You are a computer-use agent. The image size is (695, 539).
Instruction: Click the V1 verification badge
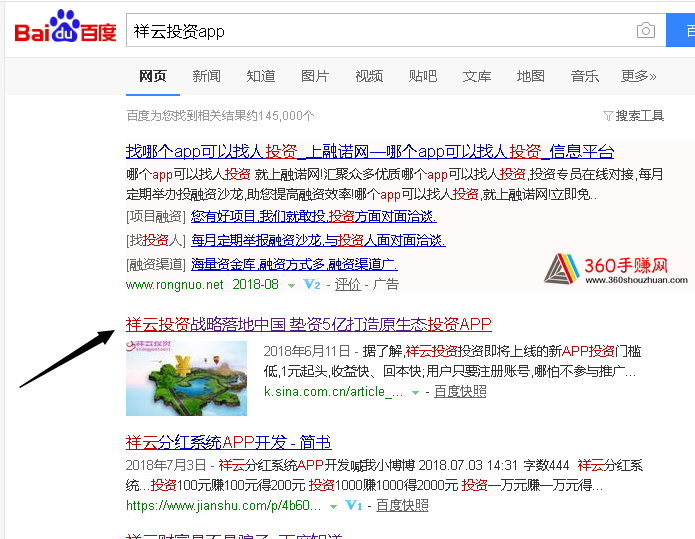point(354,505)
